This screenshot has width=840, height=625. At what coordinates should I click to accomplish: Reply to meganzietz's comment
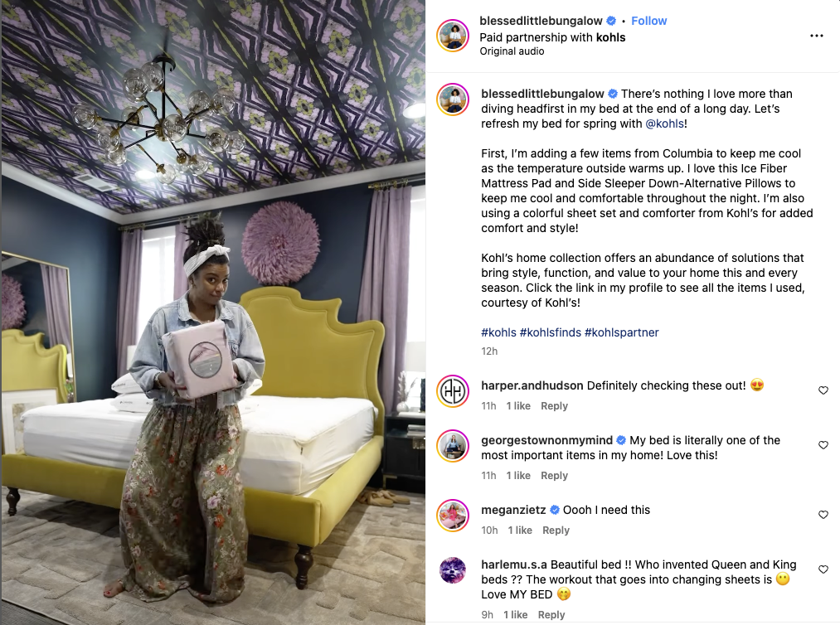556,531
